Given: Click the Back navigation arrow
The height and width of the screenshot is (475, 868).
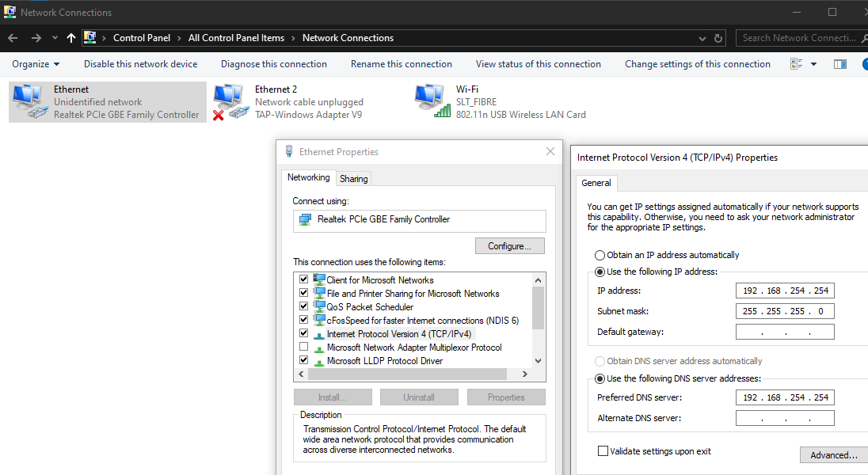Looking at the screenshot, I should click(13, 38).
